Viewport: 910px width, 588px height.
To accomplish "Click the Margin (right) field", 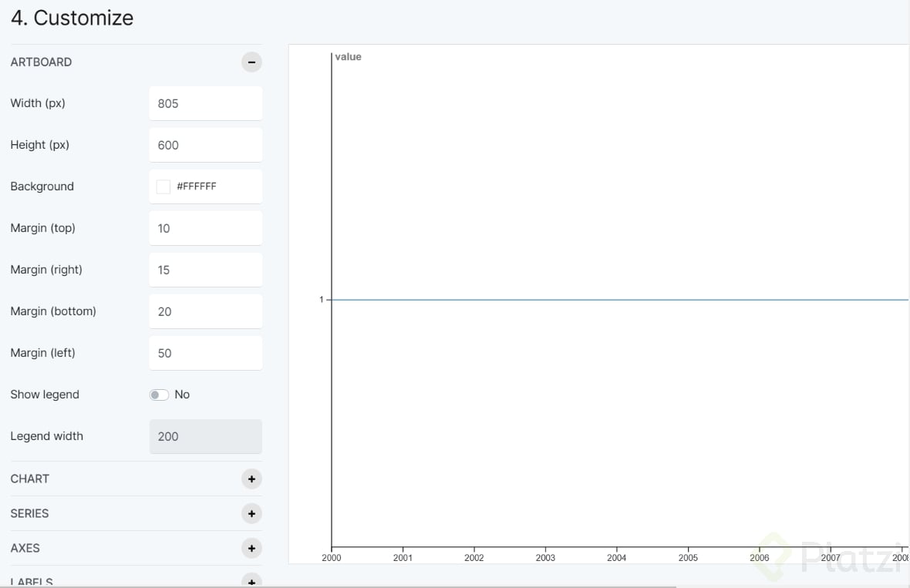I will pos(205,270).
